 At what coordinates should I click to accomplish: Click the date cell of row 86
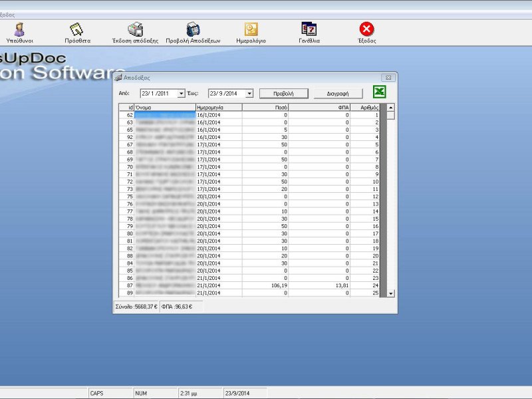click(219, 278)
